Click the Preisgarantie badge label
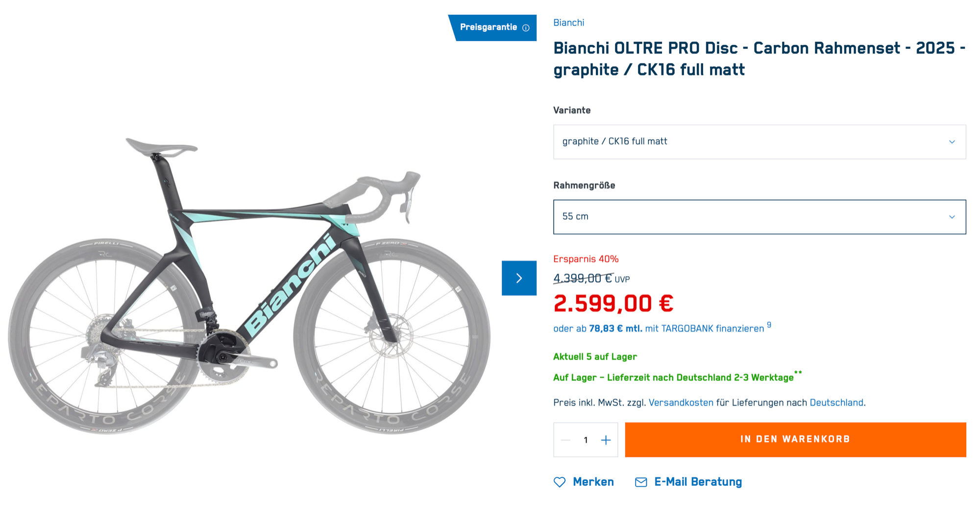 [x=488, y=27]
